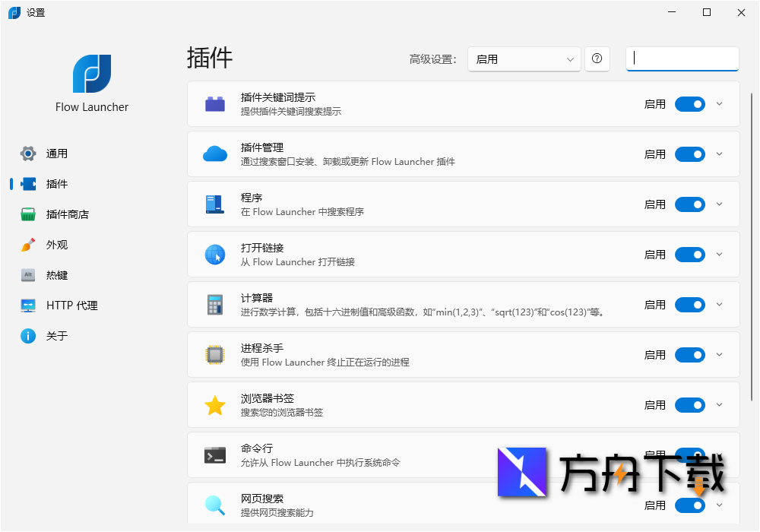Click the plugin search input field
760x532 pixels.
pos(682,59)
